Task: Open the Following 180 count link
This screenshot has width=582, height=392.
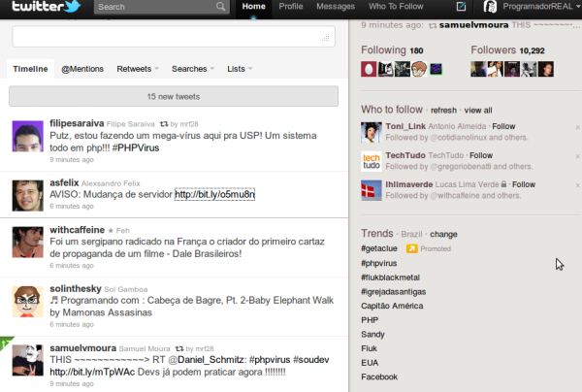Action: pyautogui.click(x=392, y=50)
